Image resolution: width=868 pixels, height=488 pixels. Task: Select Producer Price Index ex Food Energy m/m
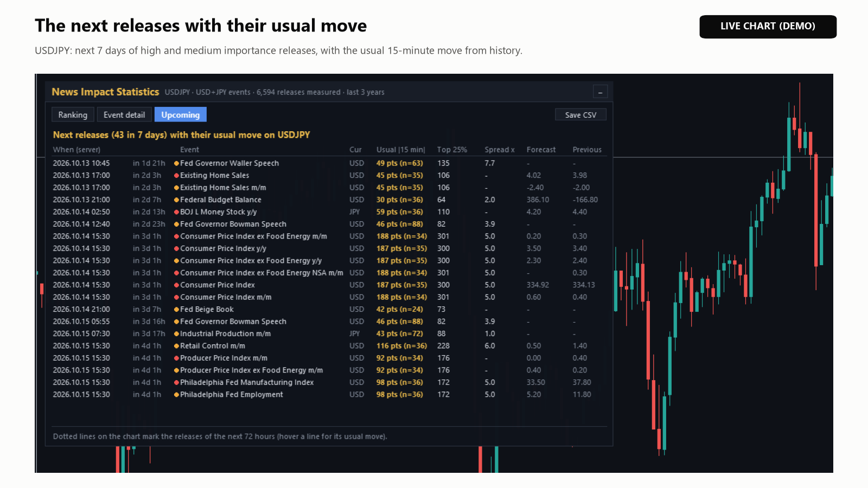pyautogui.click(x=251, y=370)
